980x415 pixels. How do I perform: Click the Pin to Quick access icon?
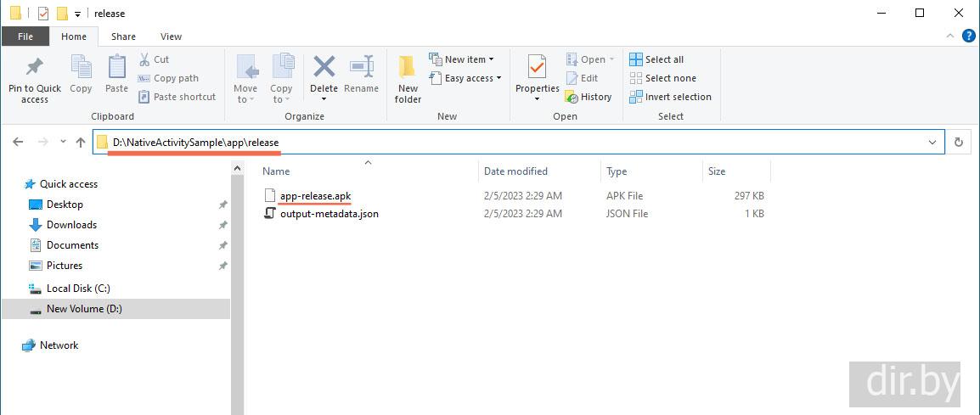(x=34, y=68)
